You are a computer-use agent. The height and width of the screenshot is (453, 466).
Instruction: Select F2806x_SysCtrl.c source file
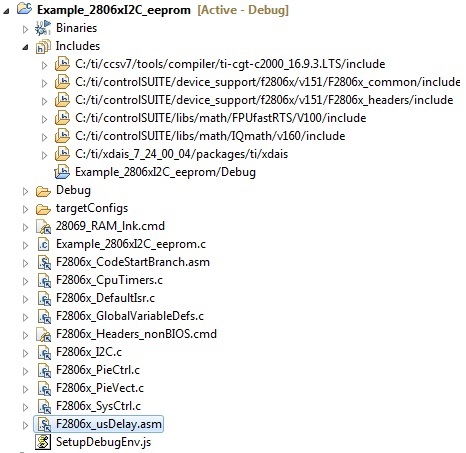tap(98, 406)
